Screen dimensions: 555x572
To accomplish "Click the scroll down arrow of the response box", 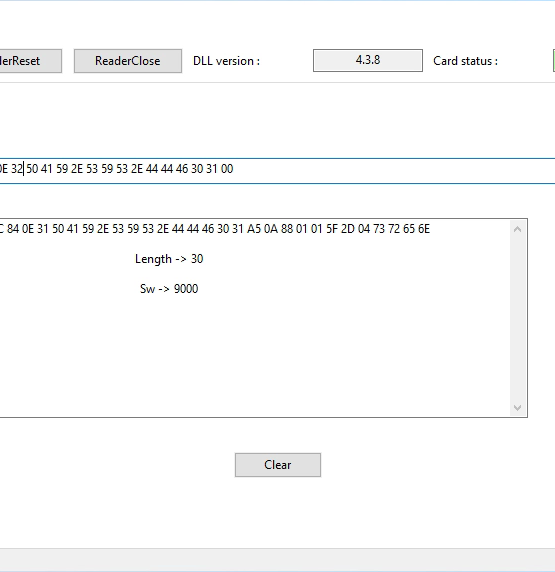I will [517, 407].
